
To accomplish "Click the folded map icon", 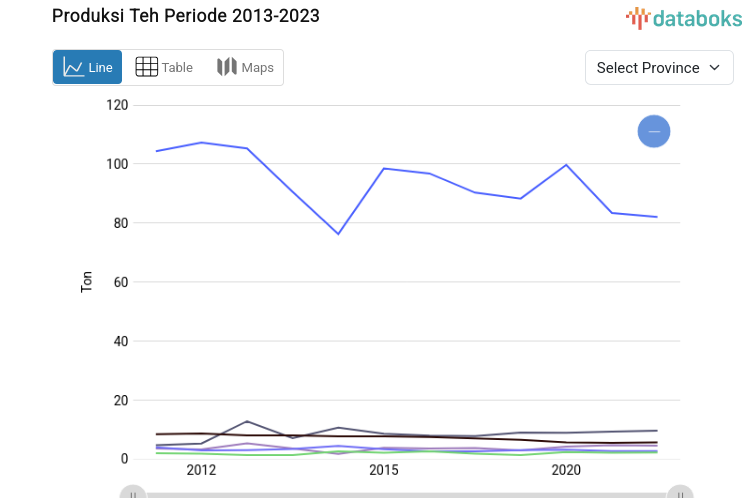I will point(227,68).
